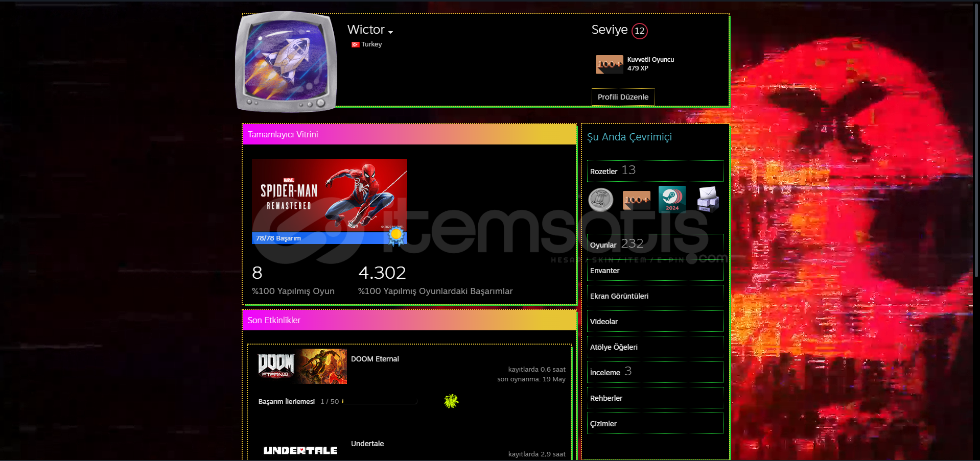
Task: Click the Şu Anda Çevrimiçi status text
Action: (x=629, y=137)
